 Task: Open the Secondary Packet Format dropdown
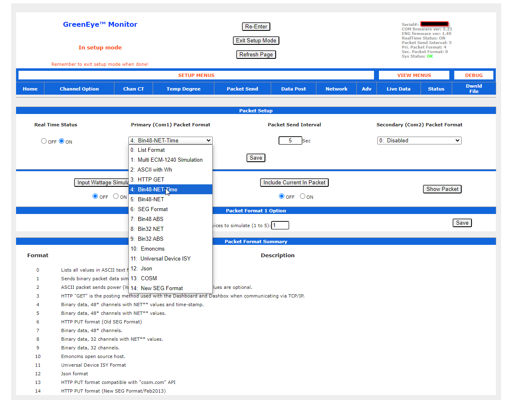[x=419, y=141]
